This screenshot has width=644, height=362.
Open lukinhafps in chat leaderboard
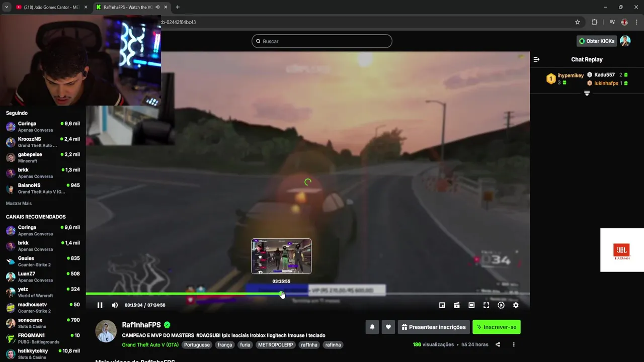coord(606,83)
